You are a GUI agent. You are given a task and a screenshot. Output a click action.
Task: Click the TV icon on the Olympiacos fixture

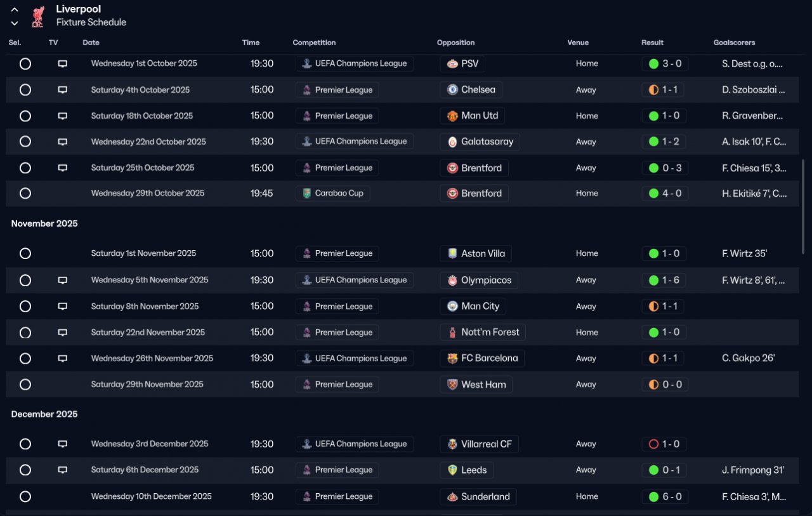click(x=63, y=280)
